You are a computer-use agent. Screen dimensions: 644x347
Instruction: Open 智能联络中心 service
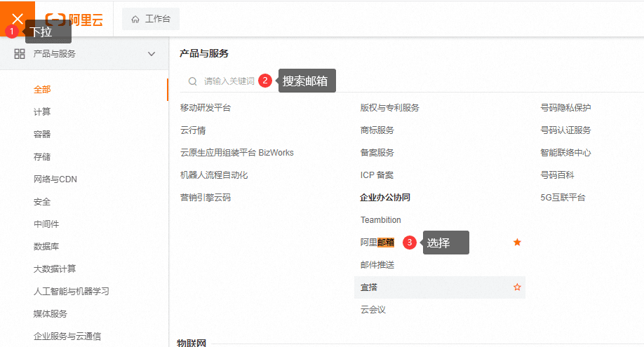pyautogui.click(x=565, y=153)
